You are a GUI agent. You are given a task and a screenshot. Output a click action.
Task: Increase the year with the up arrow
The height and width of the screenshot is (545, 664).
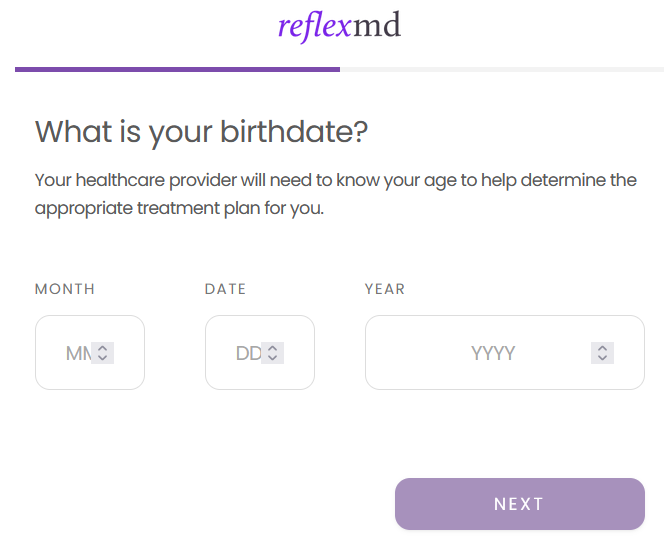pyautogui.click(x=601, y=348)
